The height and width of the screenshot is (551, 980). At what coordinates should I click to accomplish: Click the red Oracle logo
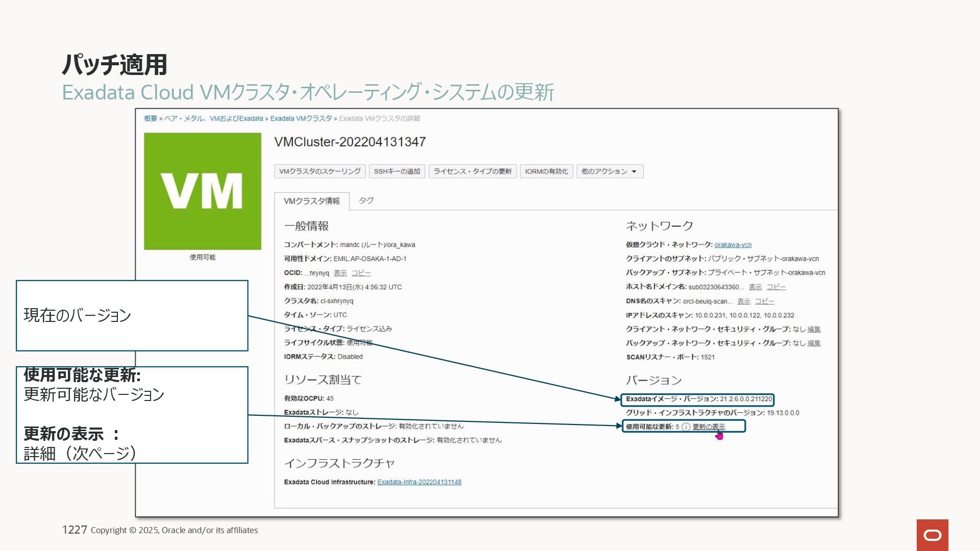pyautogui.click(x=932, y=535)
